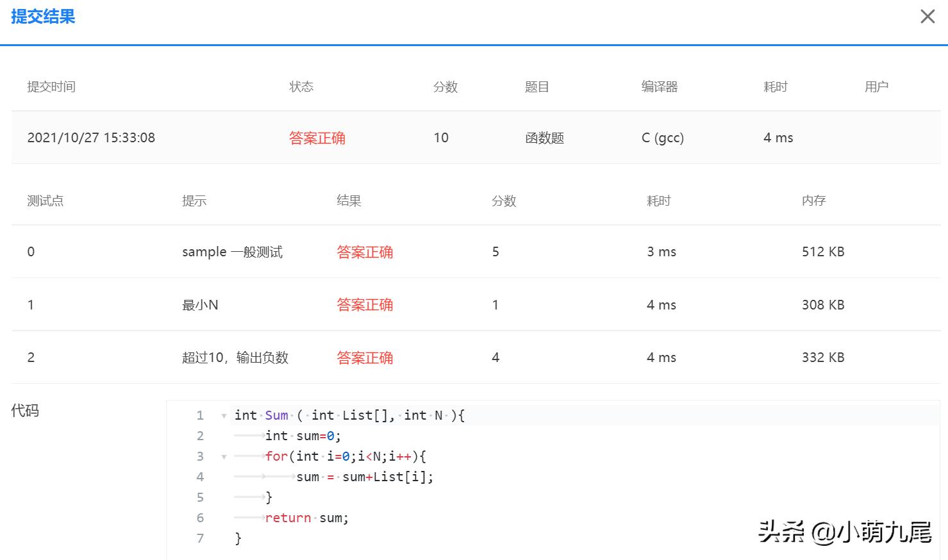Image resolution: width=948 pixels, height=560 pixels.
Task: Expand details of the first submission record row
Action: [92, 138]
